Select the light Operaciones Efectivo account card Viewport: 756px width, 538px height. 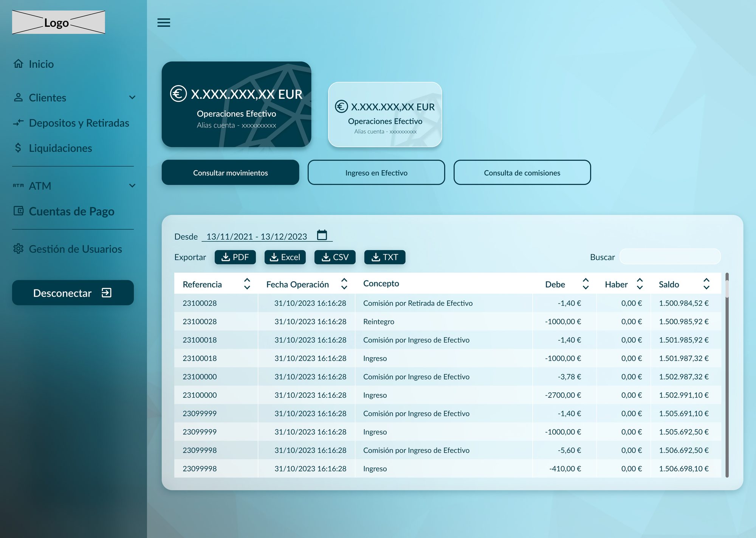click(x=385, y=115)
